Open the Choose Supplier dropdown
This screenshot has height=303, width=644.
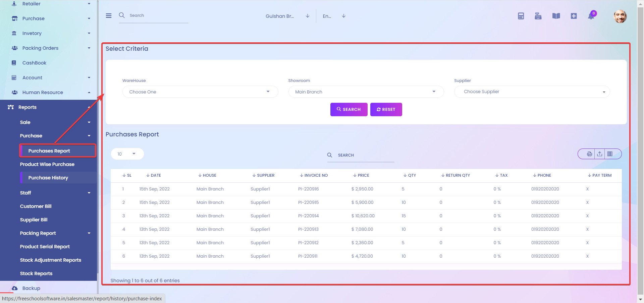532,92
